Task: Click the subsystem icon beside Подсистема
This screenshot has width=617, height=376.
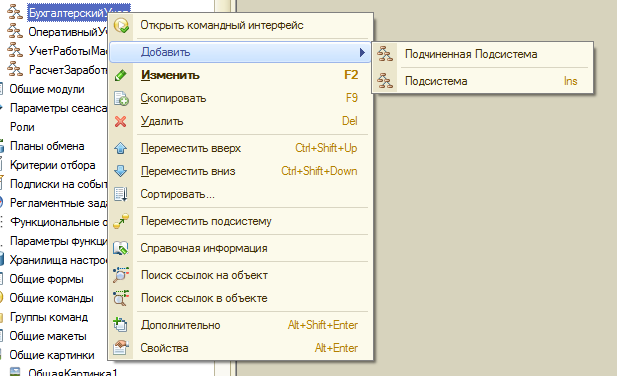Action: point(385,81)
